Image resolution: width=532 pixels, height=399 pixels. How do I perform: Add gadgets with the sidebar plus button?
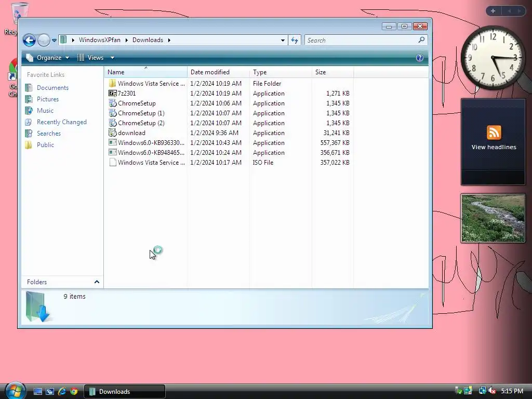493,11
